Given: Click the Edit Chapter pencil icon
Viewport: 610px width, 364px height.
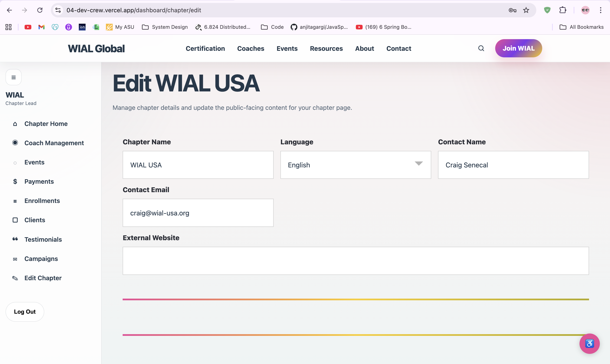Looking at the screenshot, I should coord(15,278).
